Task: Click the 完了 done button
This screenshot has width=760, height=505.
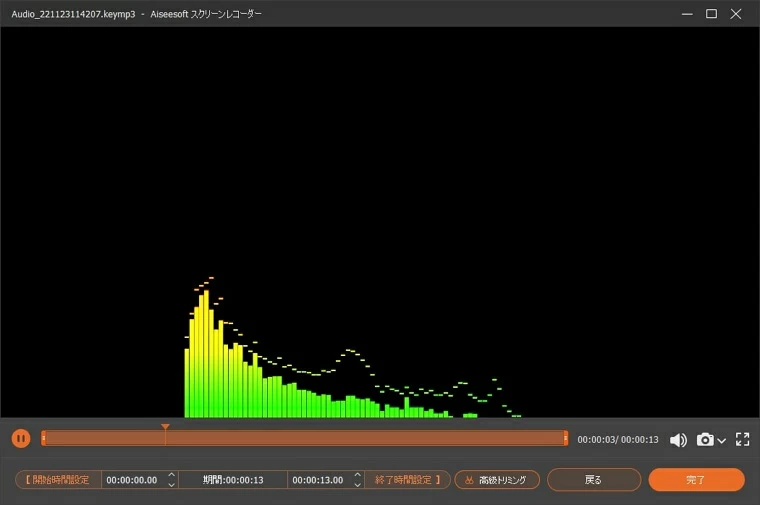Action: click(696, 480)
